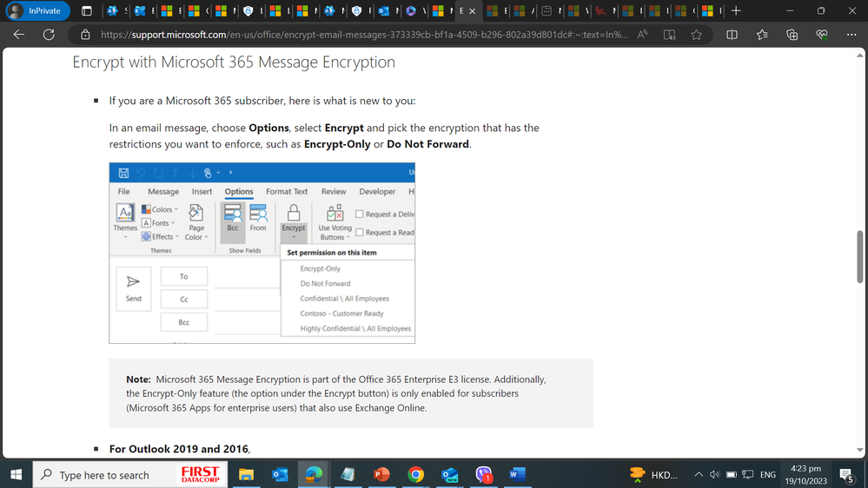Open Word from the taskbar
Screen dimensions: 868x488
[517, 474]
